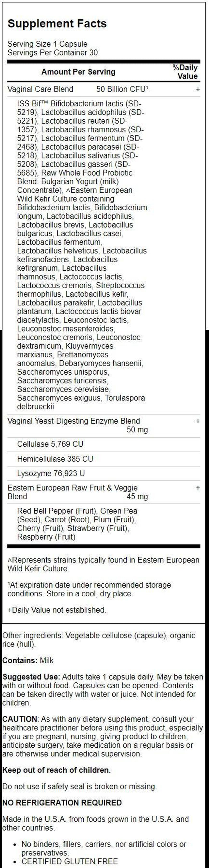Click the Serving Size 1 Capsule text
Image resolution: width=209 pixels, height=868 pixels.
[x=47, y=44]
